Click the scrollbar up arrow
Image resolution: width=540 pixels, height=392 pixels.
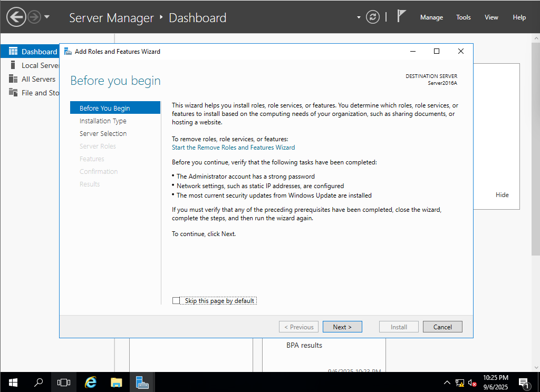click(x=536, y=38)
